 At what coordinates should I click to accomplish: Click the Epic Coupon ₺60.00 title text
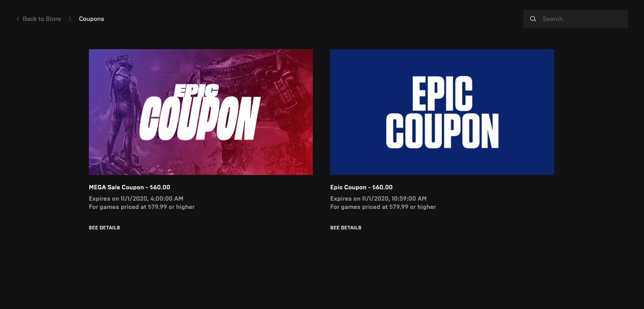tap(361, 187)
